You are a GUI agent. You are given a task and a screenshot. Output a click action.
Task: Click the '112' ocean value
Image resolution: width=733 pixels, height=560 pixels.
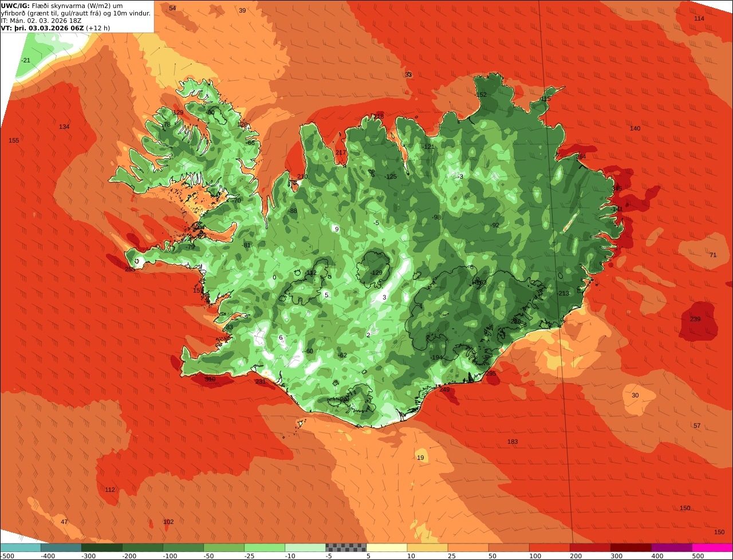tap(110, 490)
